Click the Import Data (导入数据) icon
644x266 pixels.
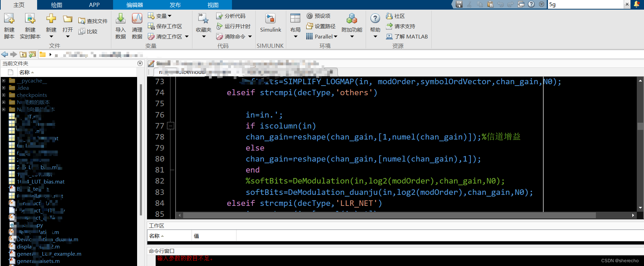[121, 19]
